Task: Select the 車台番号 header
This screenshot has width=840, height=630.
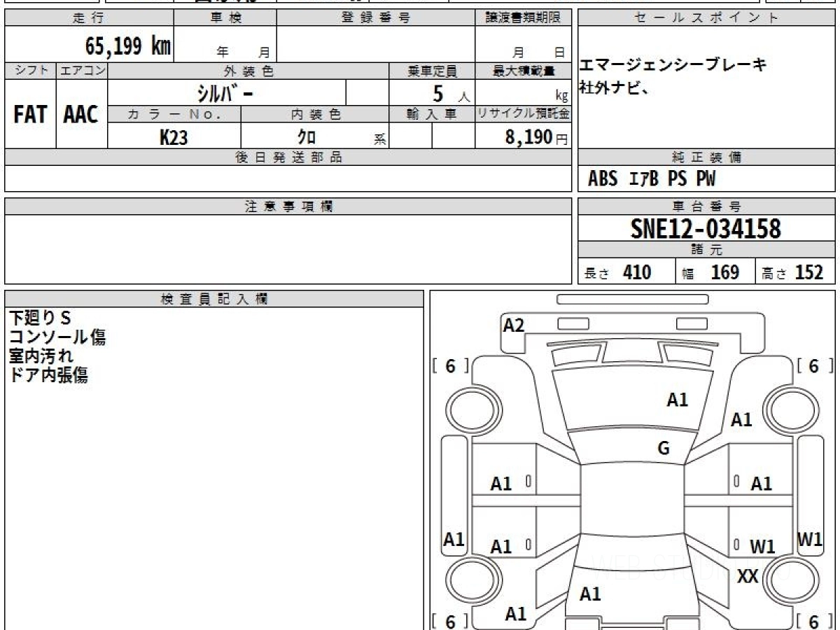Action: tap(707, 206)
